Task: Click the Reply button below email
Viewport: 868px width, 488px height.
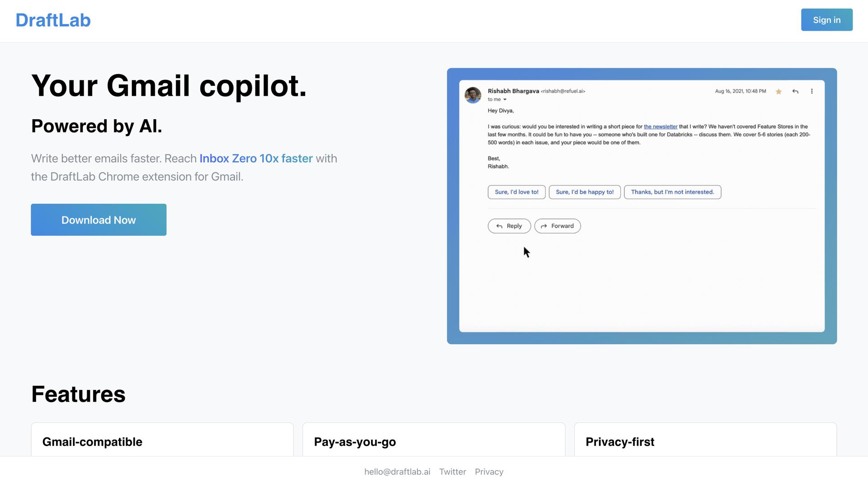Action: [509, 226]
